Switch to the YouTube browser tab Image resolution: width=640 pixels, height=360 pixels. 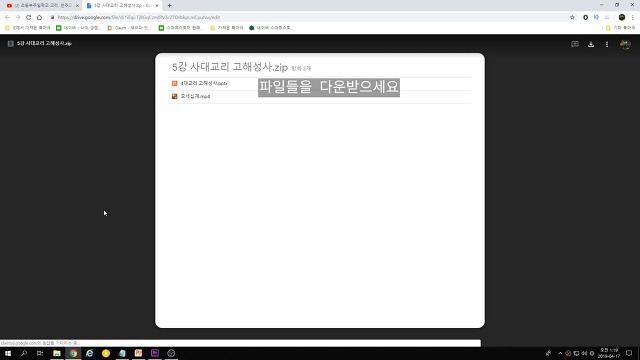click(x=42, y=6)
